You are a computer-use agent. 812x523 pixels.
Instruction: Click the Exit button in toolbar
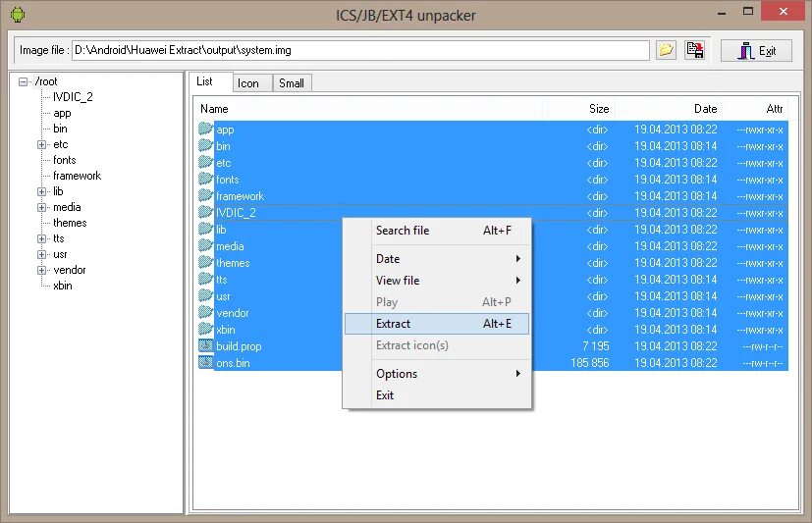(756, 51)
